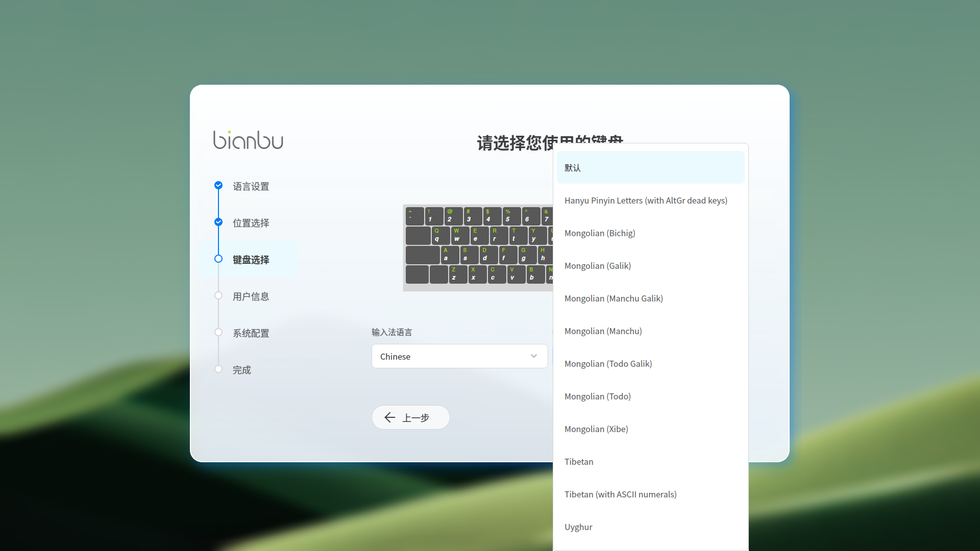Select Uyghur keyboard layout
The height and width of the screenshot is (551, 980).
point(578,527)
